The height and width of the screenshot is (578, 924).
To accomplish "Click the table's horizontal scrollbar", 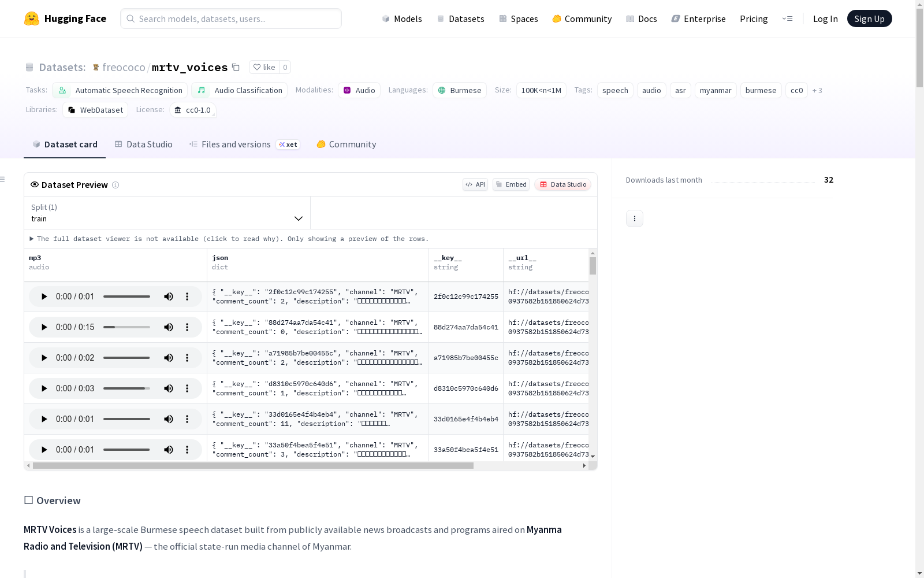I will coord(253,465).
